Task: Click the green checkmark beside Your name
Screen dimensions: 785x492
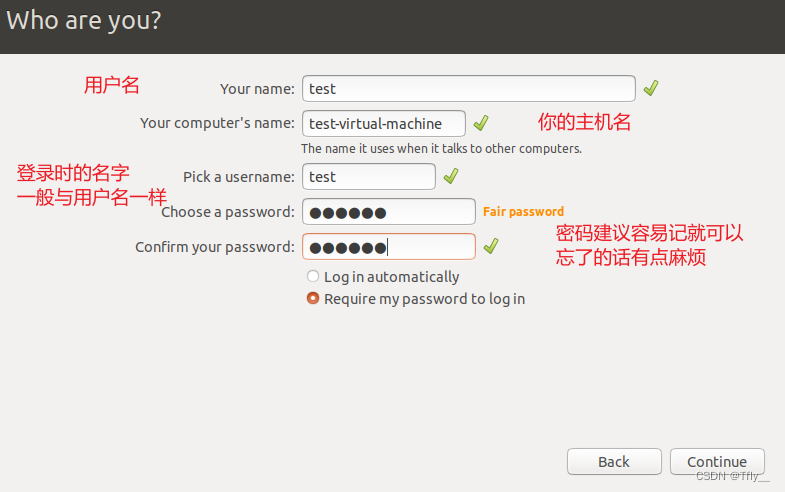Action: coord(651,88)
